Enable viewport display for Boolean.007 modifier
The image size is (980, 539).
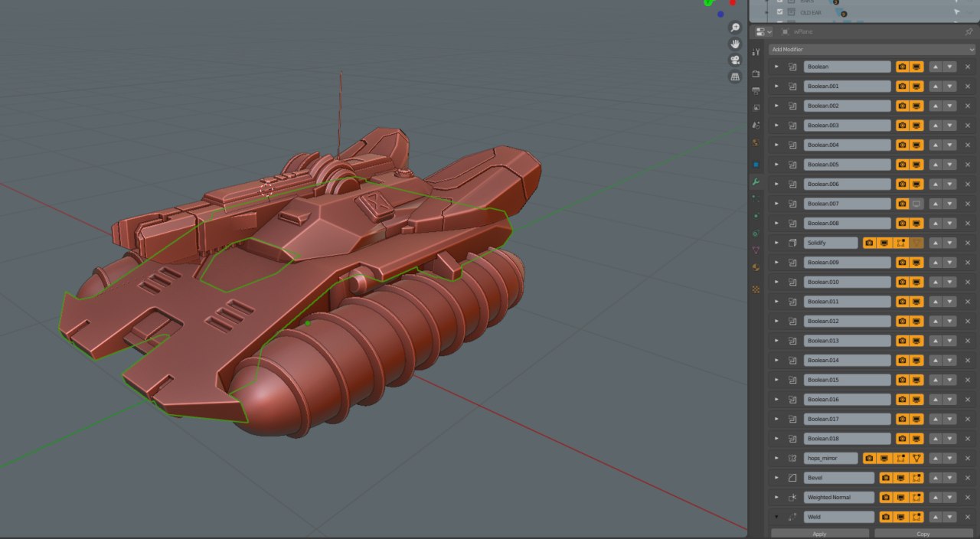(916, 204)
